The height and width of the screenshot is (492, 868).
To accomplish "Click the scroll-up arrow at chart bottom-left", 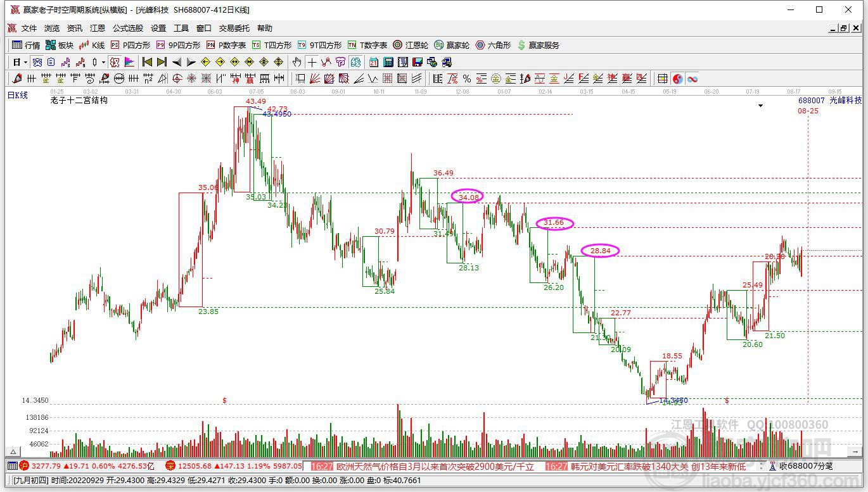I will 12,452.
